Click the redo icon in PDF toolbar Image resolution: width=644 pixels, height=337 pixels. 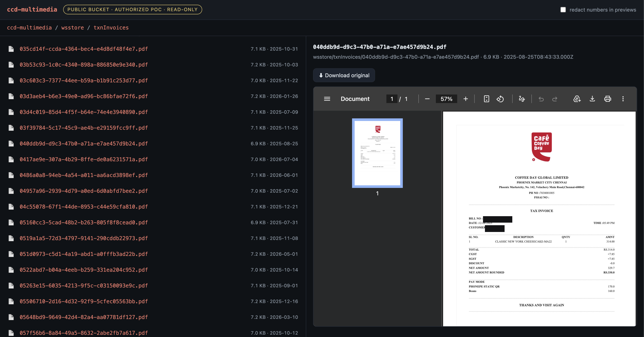pyautogui.click(x=554, y=99)
